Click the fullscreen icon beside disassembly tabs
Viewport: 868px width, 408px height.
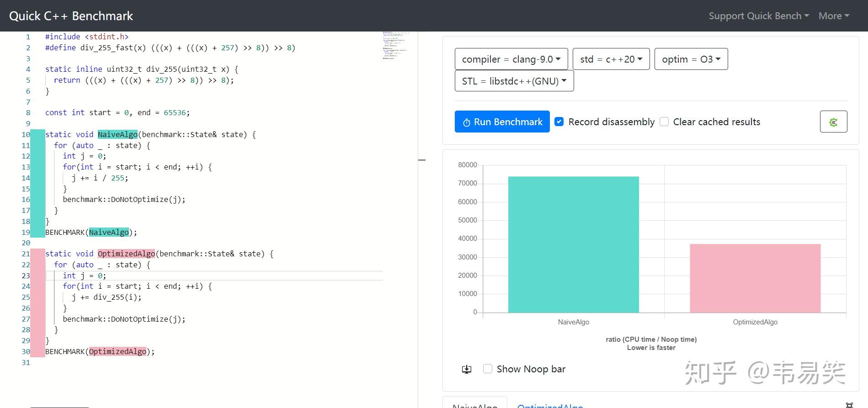[x=849, y=405]
